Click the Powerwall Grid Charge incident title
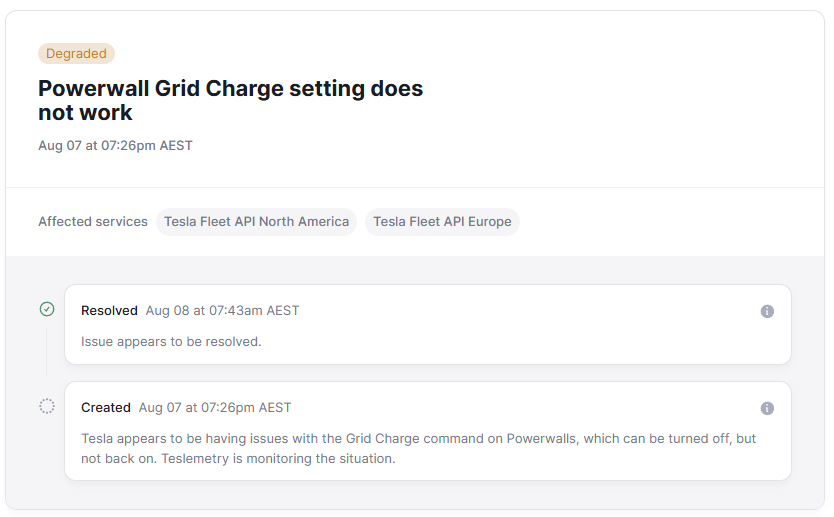The height and width of the screenshot is (517, 834). point(230,100)
